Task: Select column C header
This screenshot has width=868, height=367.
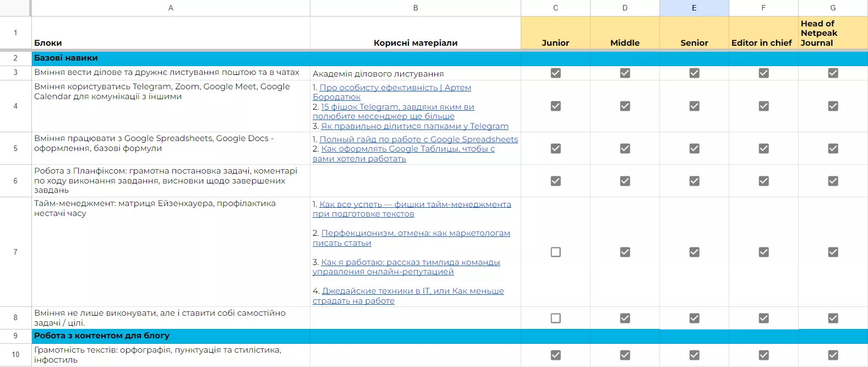Action: pos(555,8)
